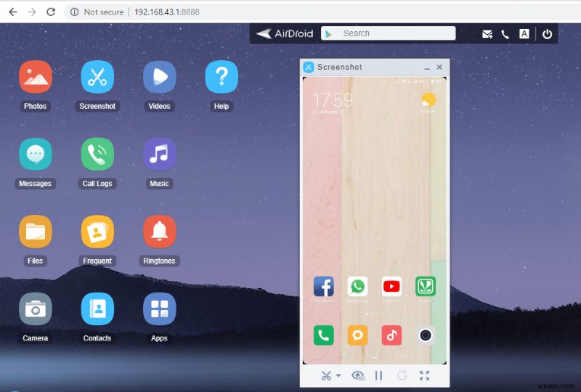Open the Call Logs icon
Image resolution: width=581 pixels, height=392 pixels.
coord(97,154)
